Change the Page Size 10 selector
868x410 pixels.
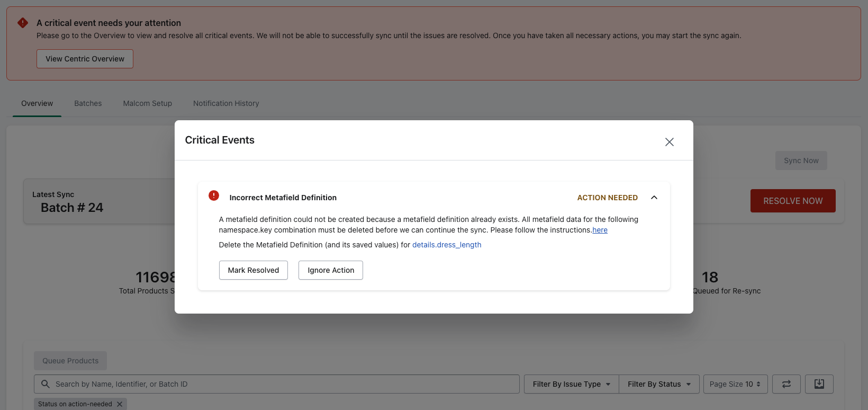[735, 384]
